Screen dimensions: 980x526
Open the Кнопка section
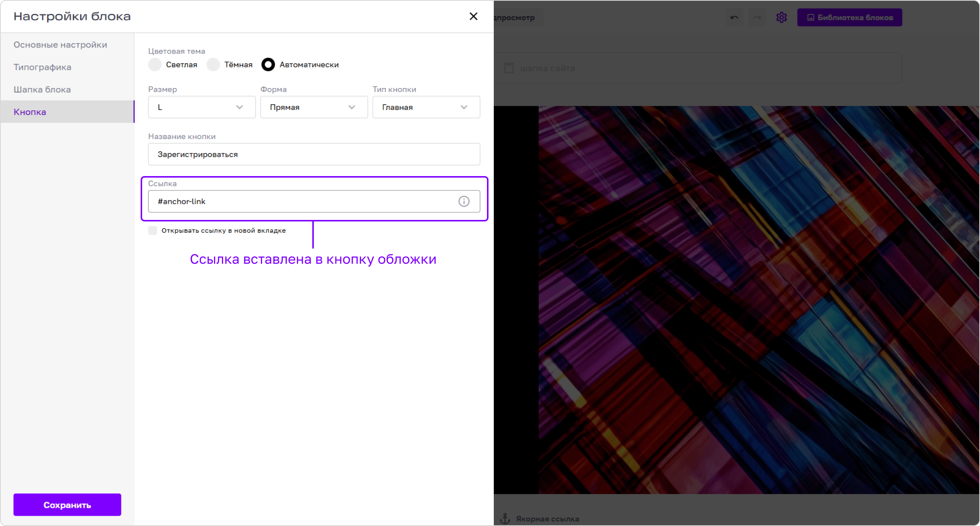click(x=67, y=112)
